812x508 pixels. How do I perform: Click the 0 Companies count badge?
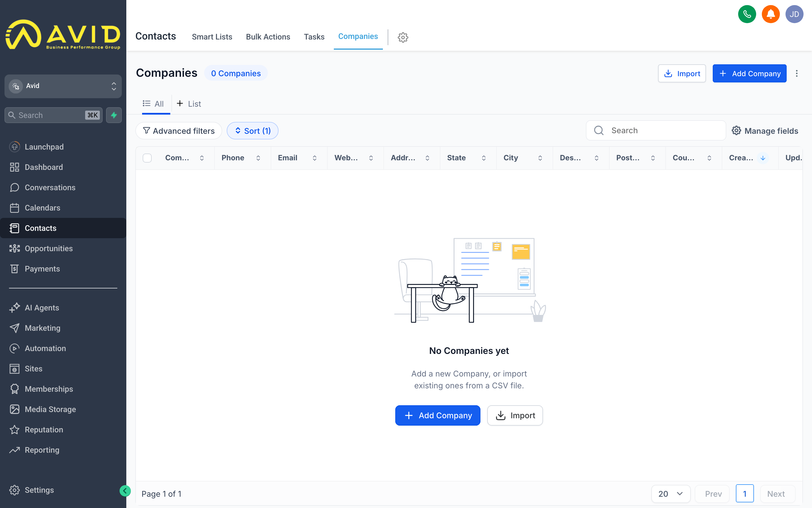tap(235, 73)
